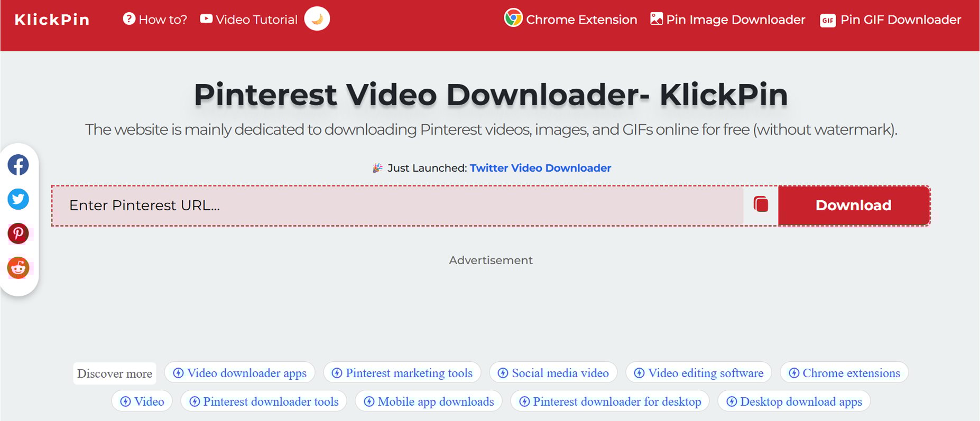Click the paste clipboard icon
Screen dimensions: 980x421
(x=761, y=204)
